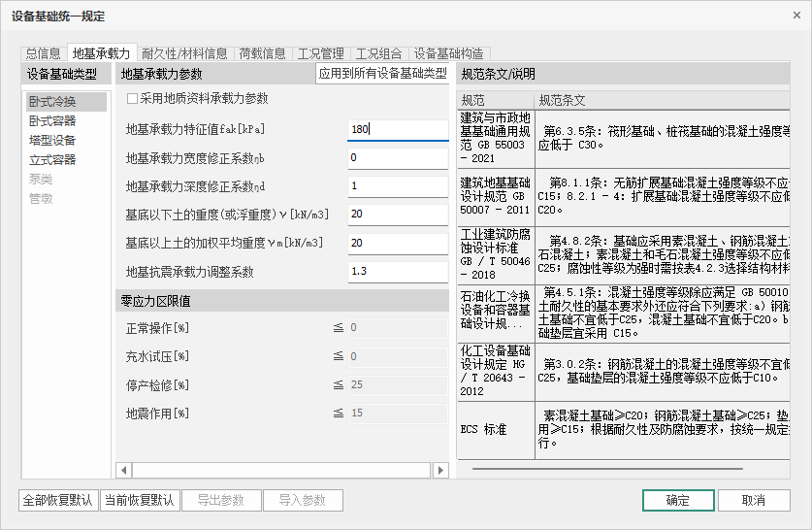
Task: Click 当前恢复默认 button
Action: [x=140, y=501]
